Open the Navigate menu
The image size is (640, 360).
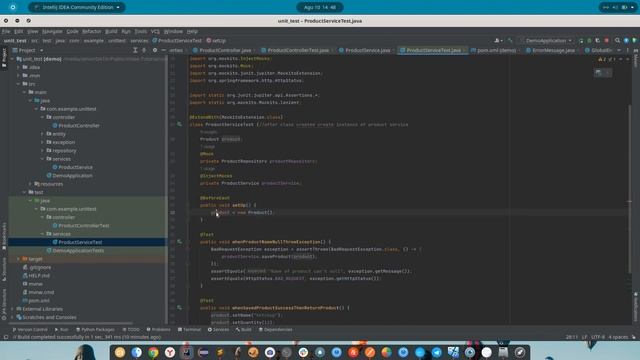point(52,31)
